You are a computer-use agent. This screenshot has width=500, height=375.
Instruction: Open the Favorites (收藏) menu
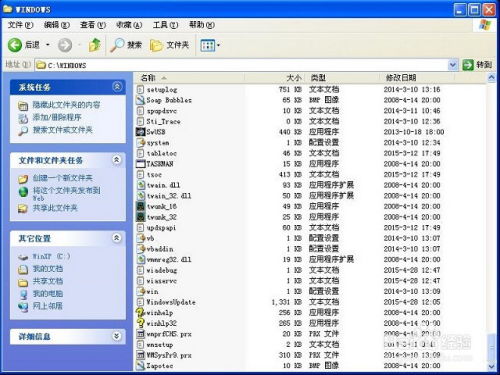point(129,25)
